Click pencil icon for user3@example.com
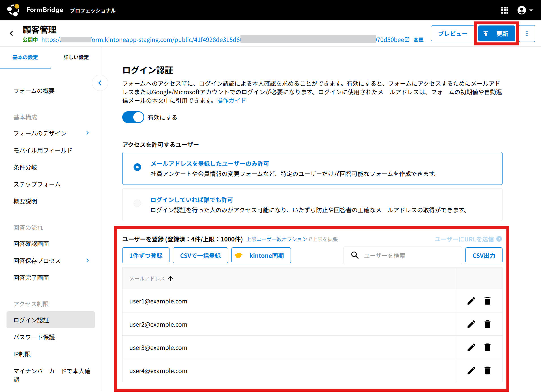Viewport: 541px width, 392px height. click(x=471, y=348)
